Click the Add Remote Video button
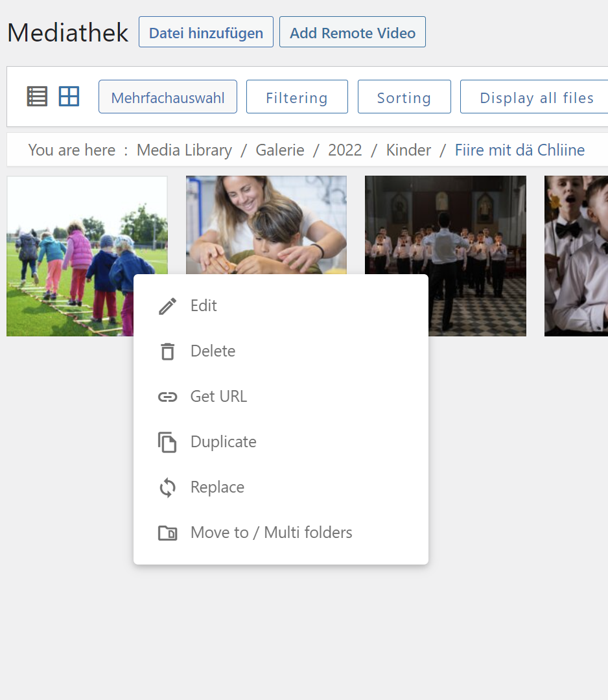The width and height of the screenshot is (608, 700). coord(352,32)
